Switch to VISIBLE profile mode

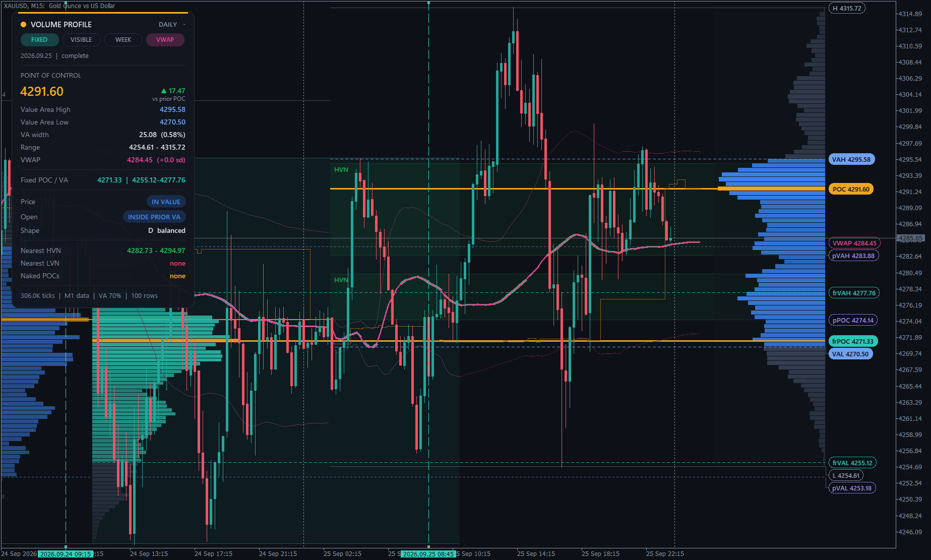[81, 40]
